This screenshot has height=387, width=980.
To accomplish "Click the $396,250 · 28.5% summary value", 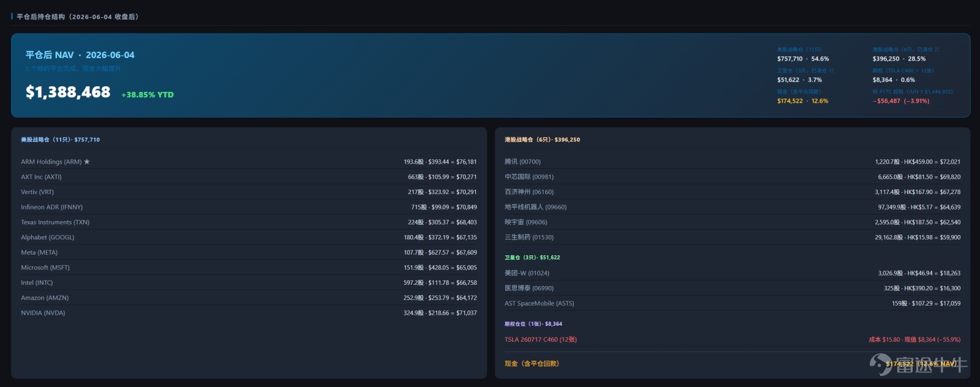I will [899, 59].
